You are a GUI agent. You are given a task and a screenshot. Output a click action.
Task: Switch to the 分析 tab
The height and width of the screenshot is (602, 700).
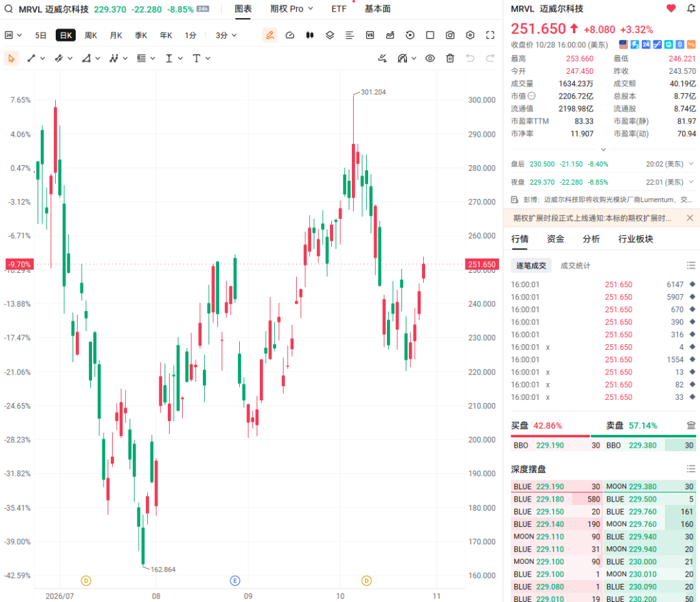click(x=591, y=239)
